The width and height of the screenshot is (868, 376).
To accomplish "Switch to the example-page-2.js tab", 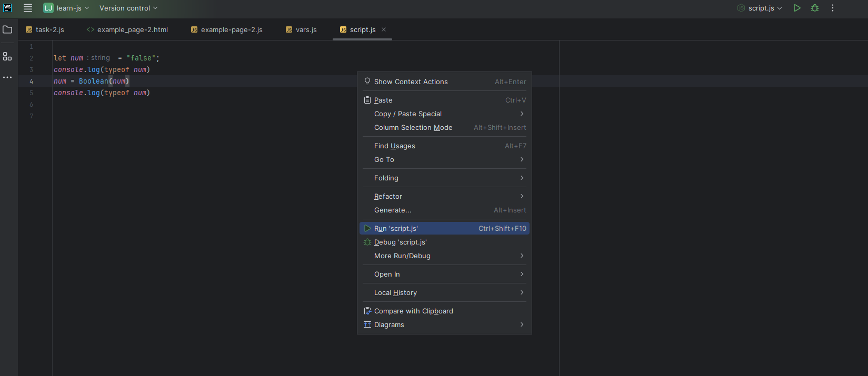I will pyautogui.click(x=227, y=29).
